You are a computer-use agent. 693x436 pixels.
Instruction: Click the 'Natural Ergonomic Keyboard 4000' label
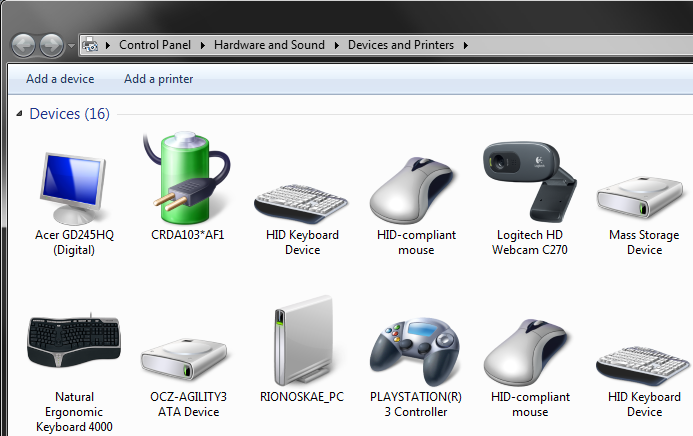[74, 412]
